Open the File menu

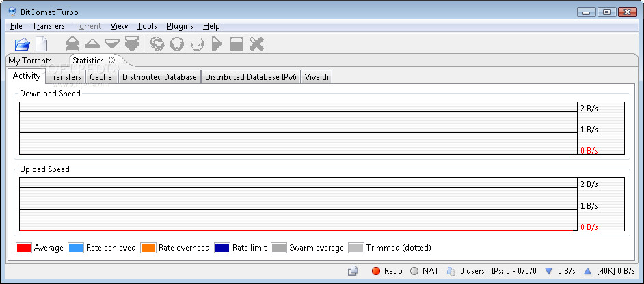16,26
